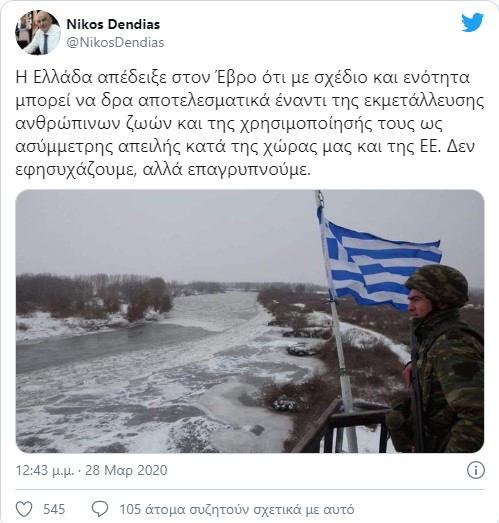The width and height of the screenshot is (499, 523).
Task: Click the tweet text beginning "Η Ελλάδα απέδειξε"
Action: [x=250, y=123]
